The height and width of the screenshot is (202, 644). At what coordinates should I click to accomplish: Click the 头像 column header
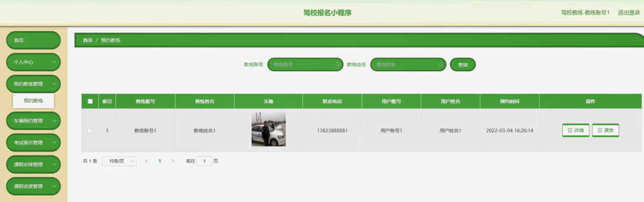[268, 101]
